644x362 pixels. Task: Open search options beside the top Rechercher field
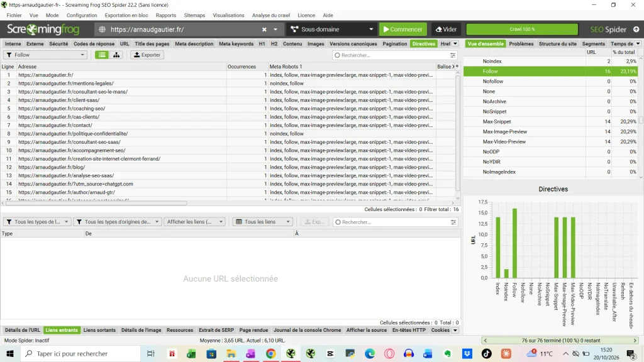453,55
